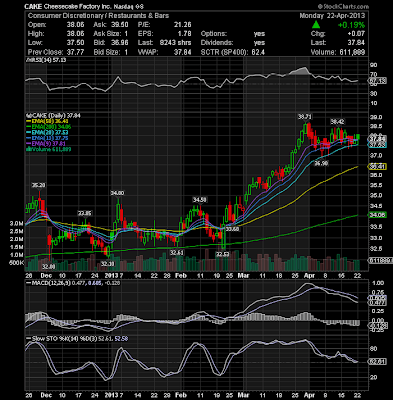Image resolution: width=393 pixels, height=400 pixels.
Task: Click the 32.53 low price annotation
Action: coord(223,254)
